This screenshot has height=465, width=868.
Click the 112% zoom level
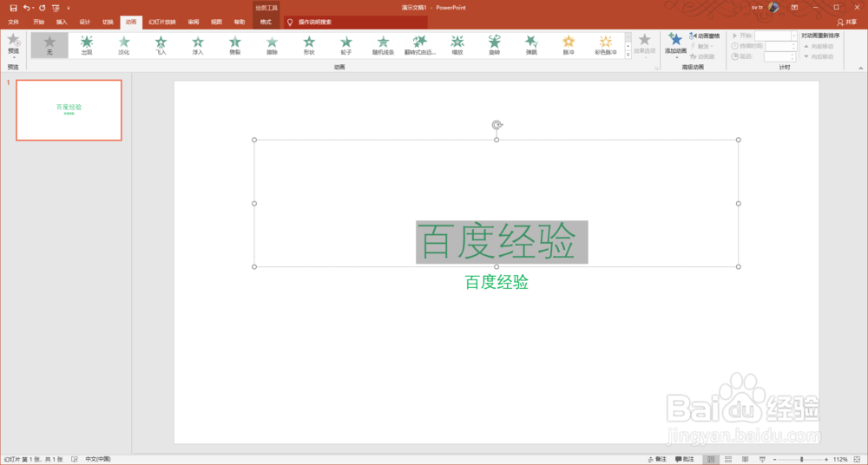(x=840, y=460)
